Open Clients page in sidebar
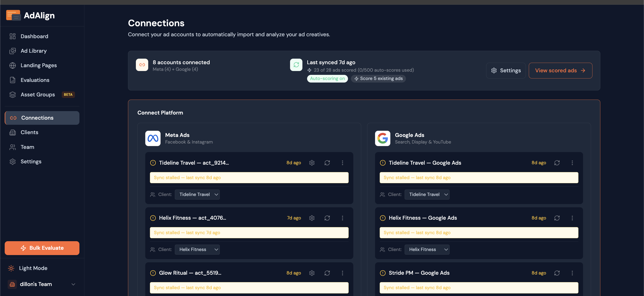644x296 pixels. [x=42, y=132]
